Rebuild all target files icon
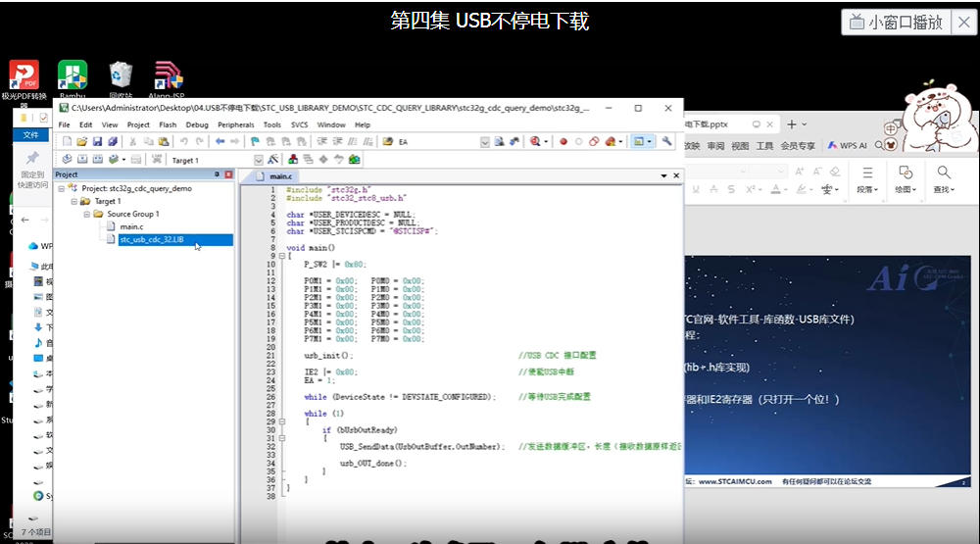This screenshot has width=980, height=544. click(x=97, y=160)
